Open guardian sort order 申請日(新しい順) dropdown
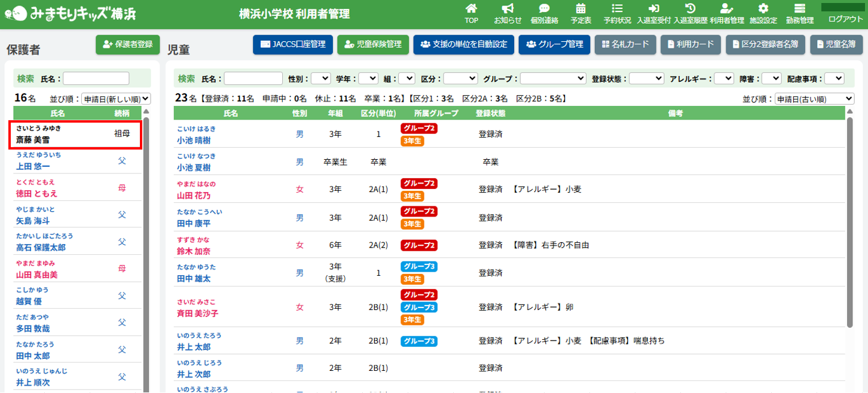Image resolution: width=868 pixels, height=393 pixels. point(116,99)
